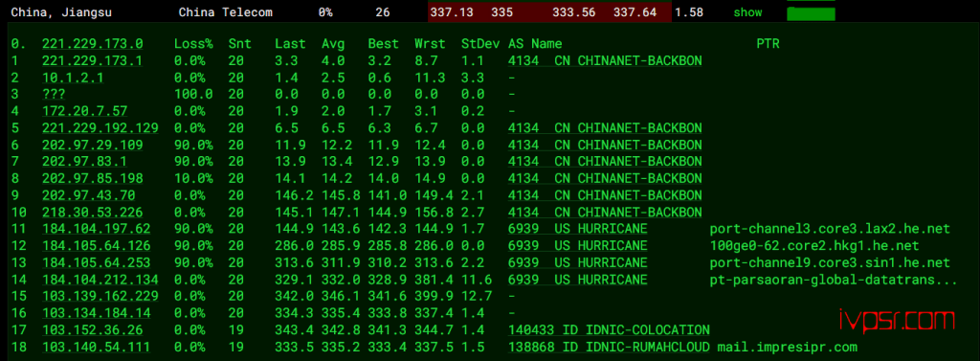980x361 pixels.
Task: Open final hop 103.140.54.111 link
Action: pos(97,347)
